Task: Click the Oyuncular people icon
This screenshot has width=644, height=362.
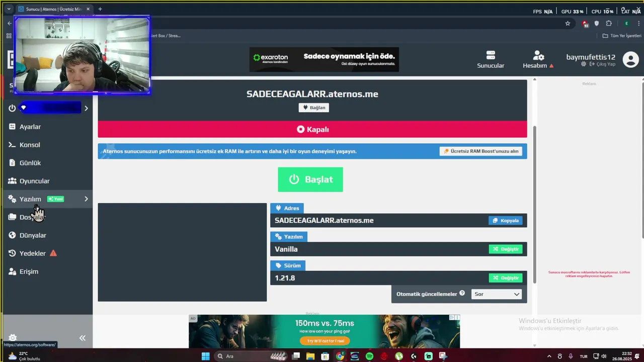Action: click(x=12, y=181)
